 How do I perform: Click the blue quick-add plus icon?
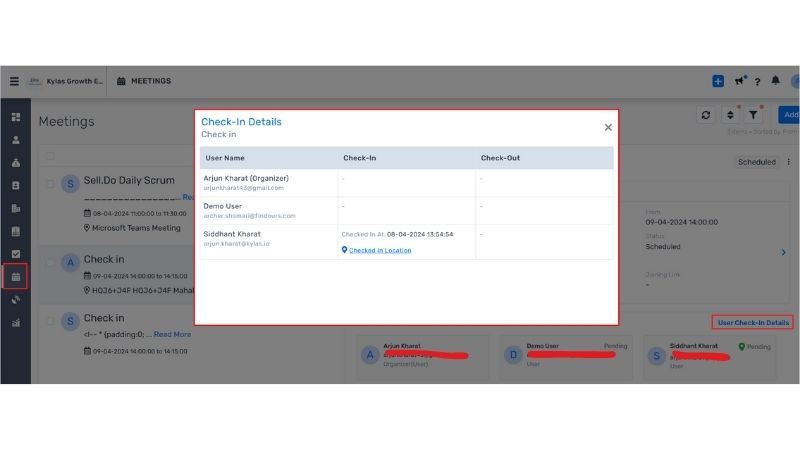718,81
